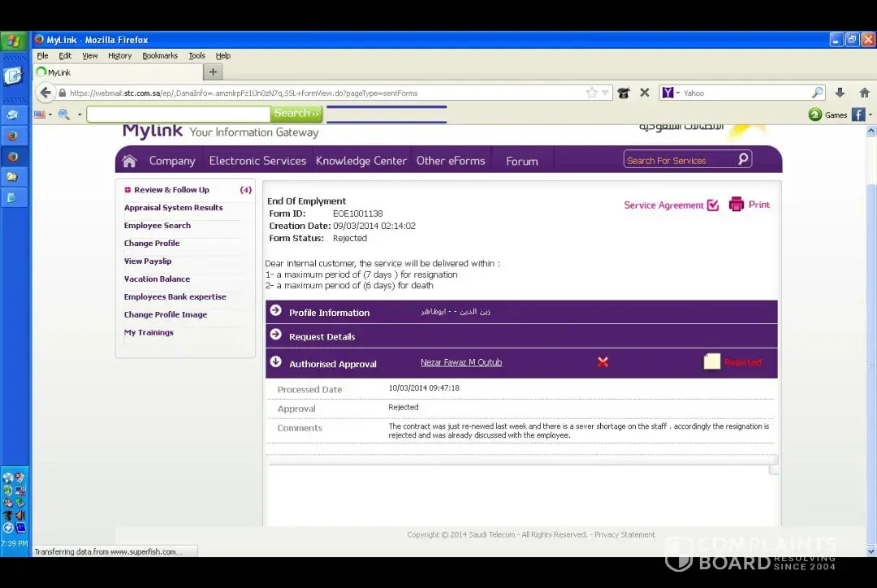877x588 pixels.
Task: Click the Facebook icon in toolbar
Action: click(858, 115)
